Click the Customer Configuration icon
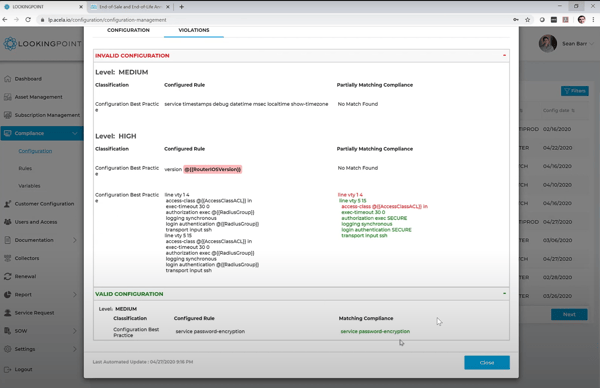This screenshot has height=388, width=600. coord(8,204)
